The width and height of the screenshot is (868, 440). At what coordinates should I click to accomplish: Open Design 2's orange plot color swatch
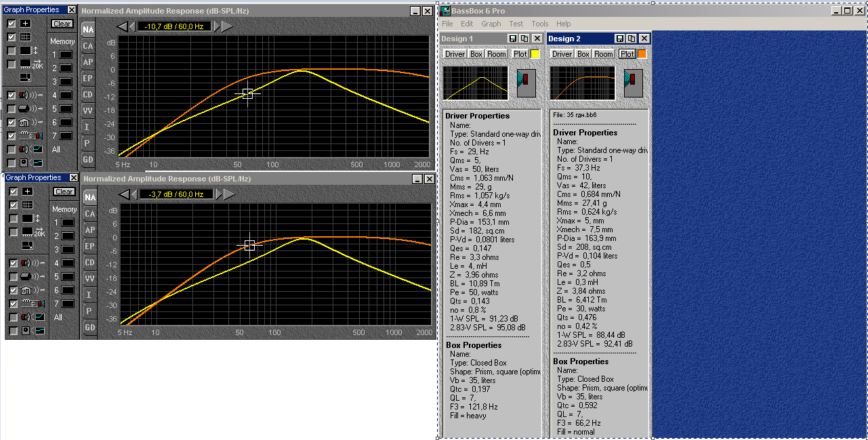click(x=642, y=53)
